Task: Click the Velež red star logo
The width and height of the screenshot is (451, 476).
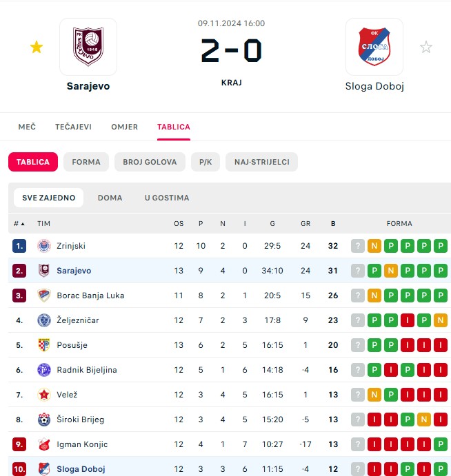Action: [x=44, y=395]
